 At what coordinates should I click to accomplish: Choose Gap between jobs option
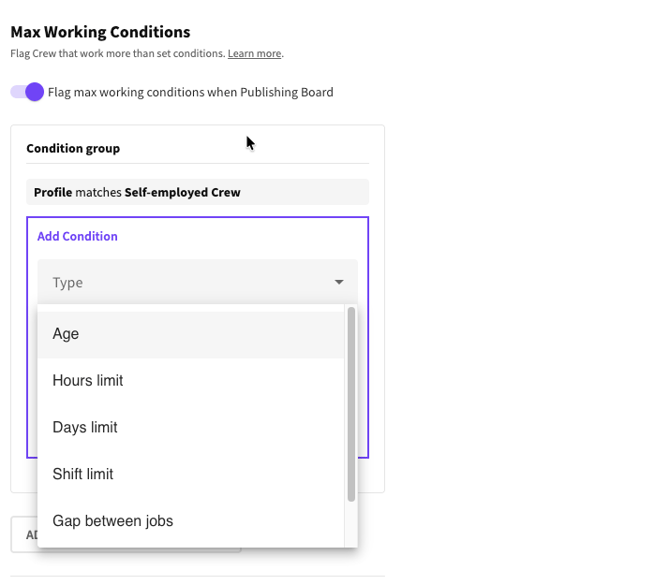(113, 521)
